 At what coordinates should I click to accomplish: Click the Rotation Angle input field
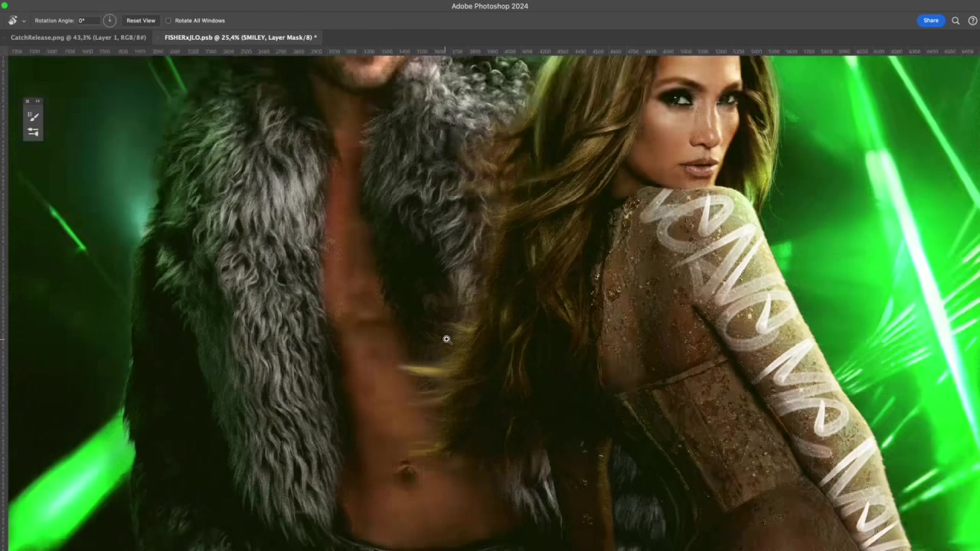(87, 21)
